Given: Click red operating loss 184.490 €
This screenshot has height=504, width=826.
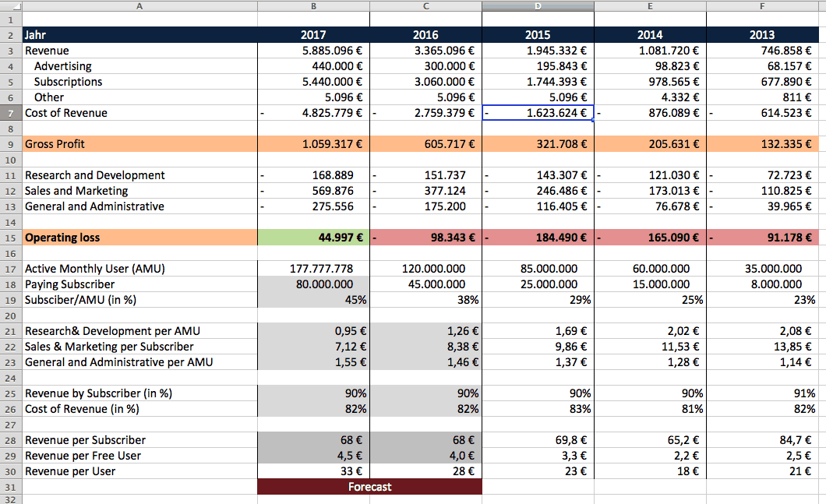Looking at the screenshot, I should [538, 238].
